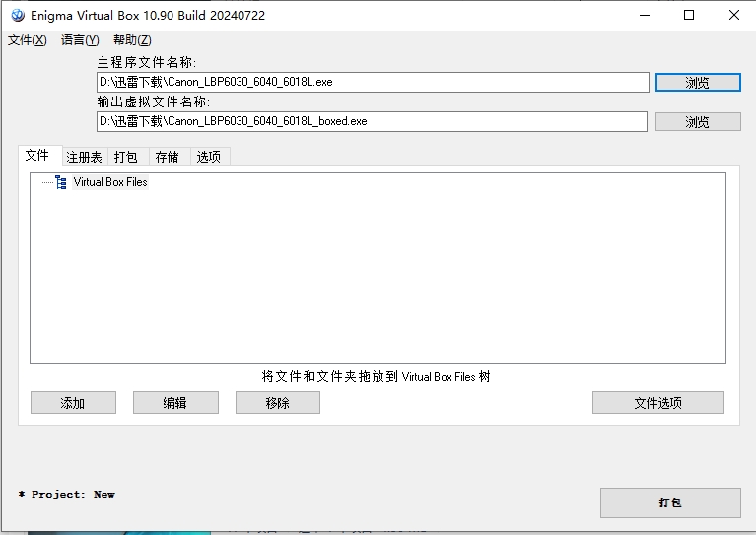This screenshot has width=756, height=535.
Task: Click the 移除 button
Action: tap(278, 402)
